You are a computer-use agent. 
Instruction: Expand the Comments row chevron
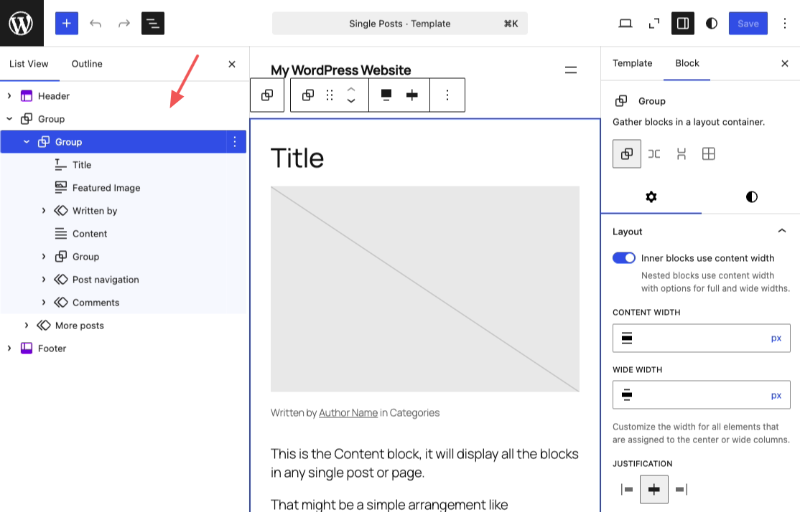[x=43, y=302]
